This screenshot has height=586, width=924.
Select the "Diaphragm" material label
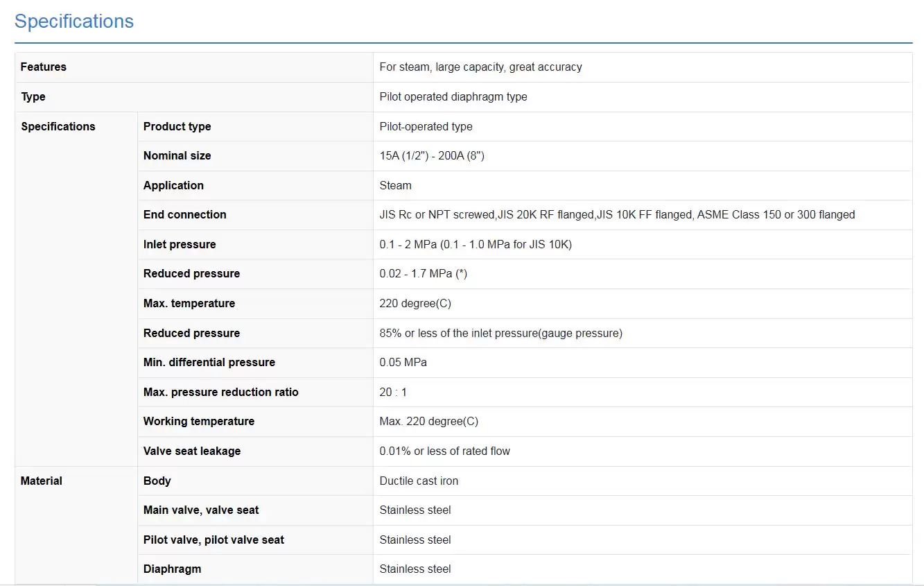pos(172,569)
